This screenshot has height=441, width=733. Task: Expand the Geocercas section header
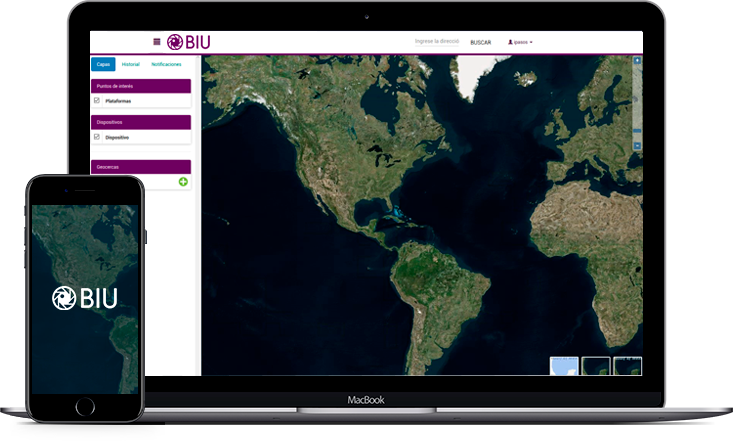tap(140, 167)
